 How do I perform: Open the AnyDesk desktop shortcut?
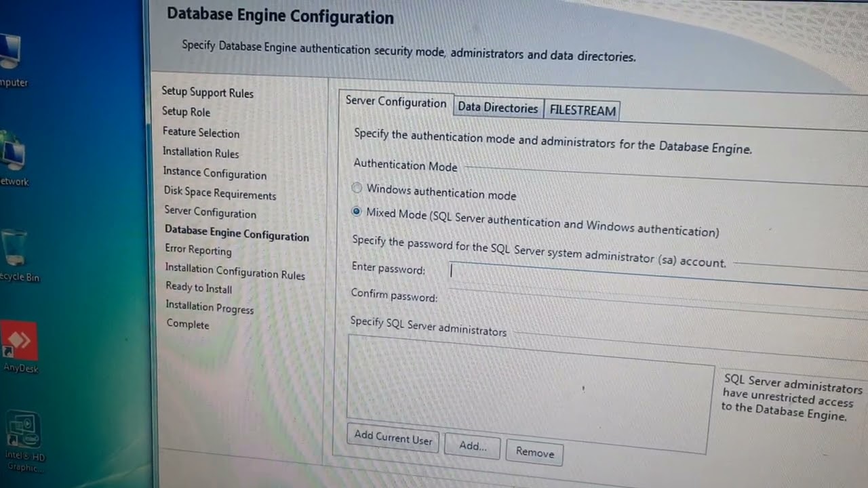click(20, 347)
